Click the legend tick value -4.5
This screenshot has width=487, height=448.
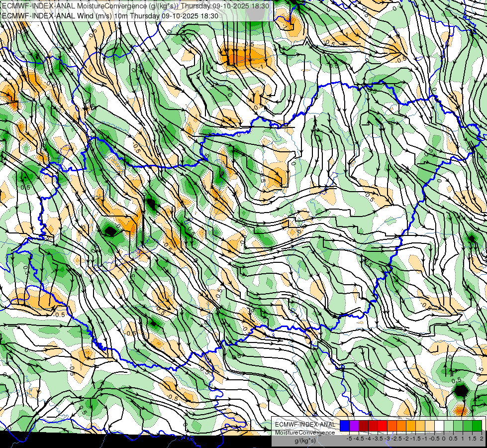point(359,439)
